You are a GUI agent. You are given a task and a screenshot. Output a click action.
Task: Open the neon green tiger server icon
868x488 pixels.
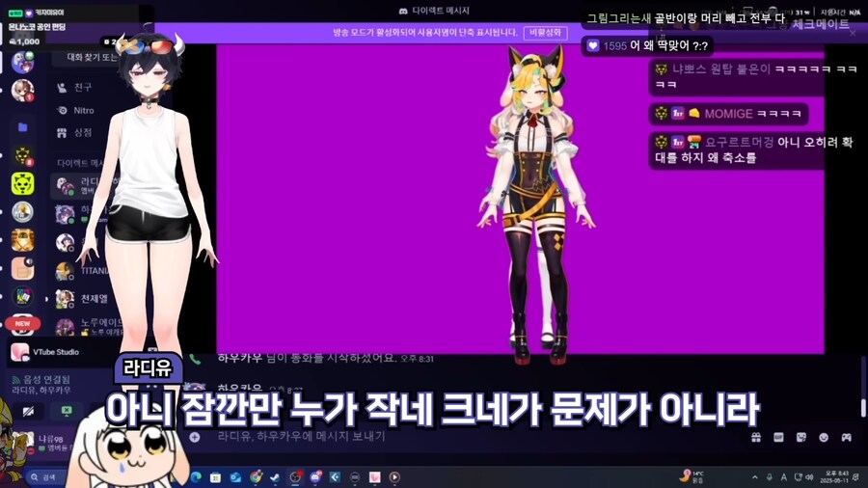[23, 183]
